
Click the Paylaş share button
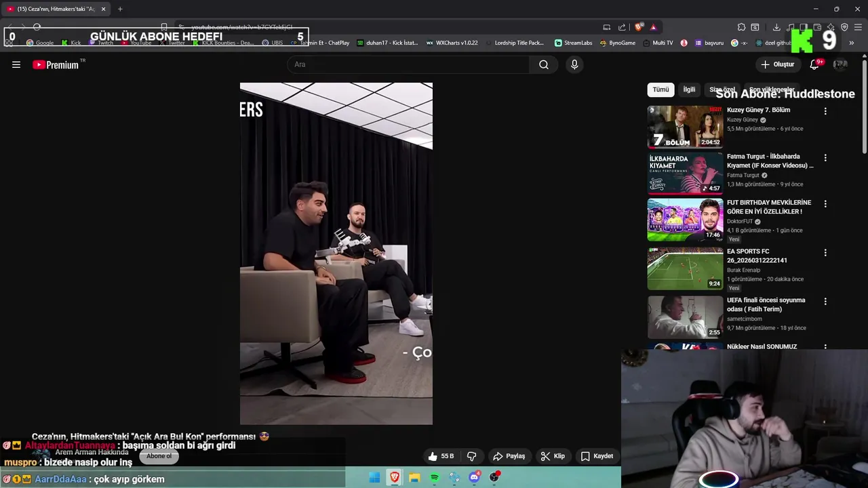tap(509, 456)
